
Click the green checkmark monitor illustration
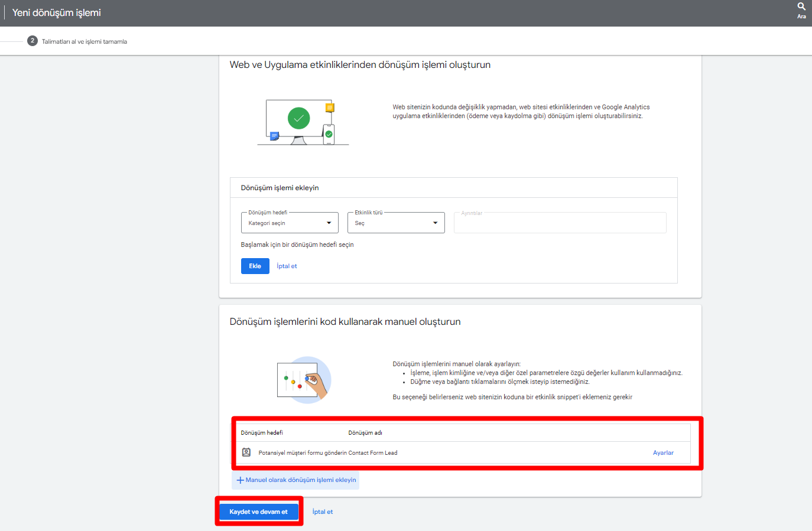coord(298,119)
